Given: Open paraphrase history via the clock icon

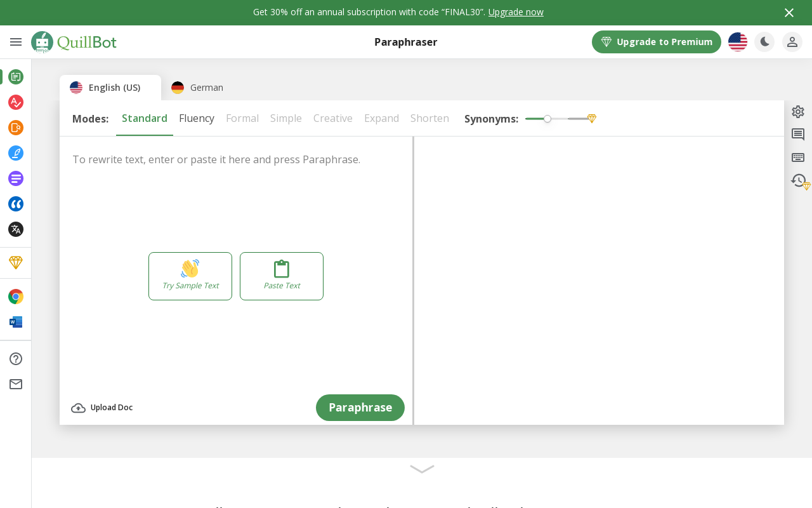Looking at the screenshot, I should (797, 180).
